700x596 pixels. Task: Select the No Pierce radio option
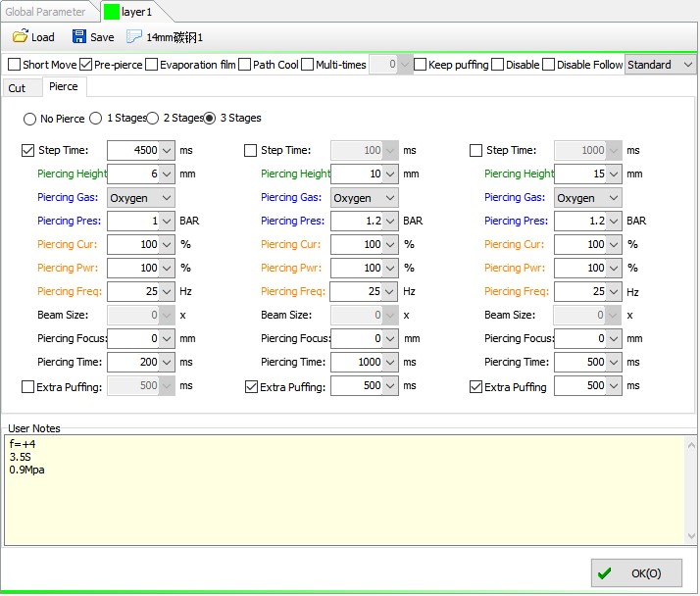tap(30, 119)
